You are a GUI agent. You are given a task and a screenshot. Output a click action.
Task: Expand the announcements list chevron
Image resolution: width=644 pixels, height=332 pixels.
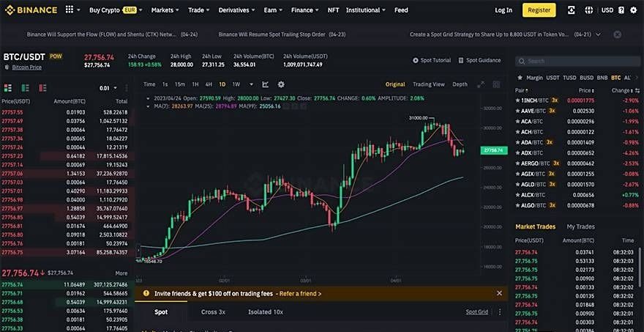pyautogui.click(x=598, y=34)
